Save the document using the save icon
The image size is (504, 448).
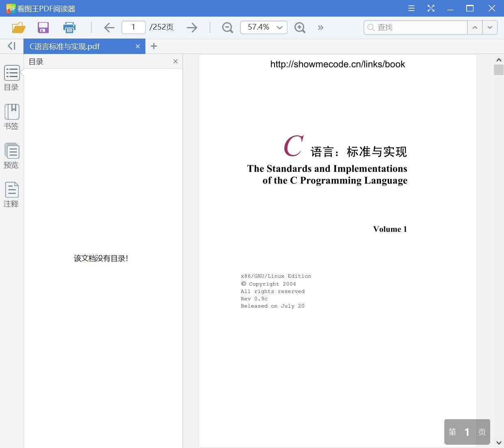(43, 27)
